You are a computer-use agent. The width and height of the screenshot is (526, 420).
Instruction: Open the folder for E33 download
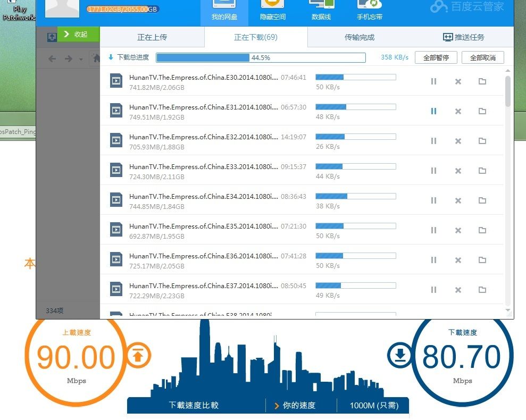482,171
